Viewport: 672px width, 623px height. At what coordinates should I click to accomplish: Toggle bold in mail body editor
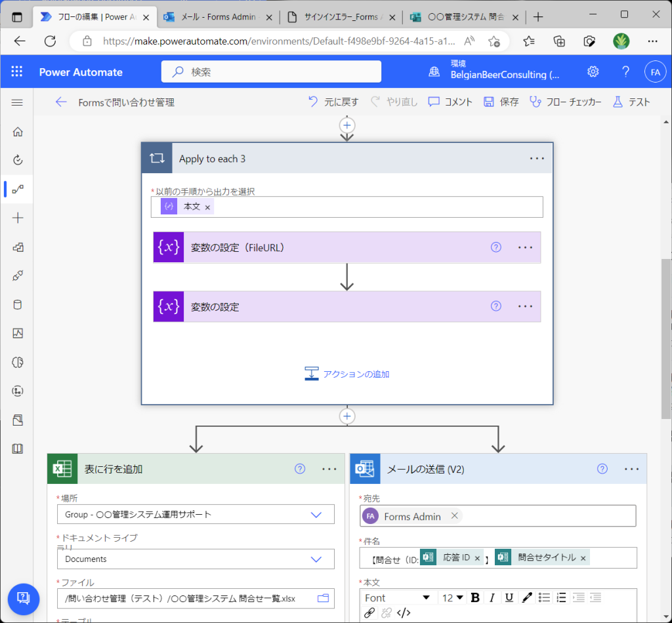[475, 597]
